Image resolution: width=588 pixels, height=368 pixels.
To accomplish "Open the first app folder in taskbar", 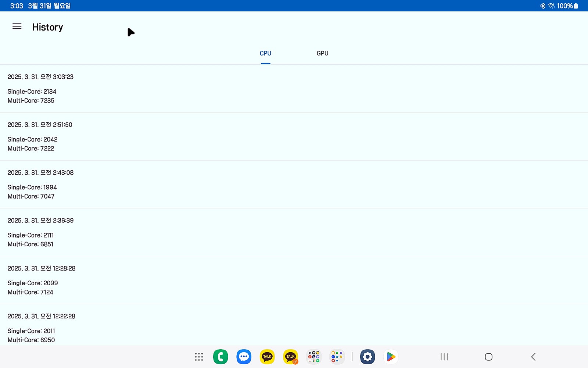I will pyautogui.click(x=314, y=357).
